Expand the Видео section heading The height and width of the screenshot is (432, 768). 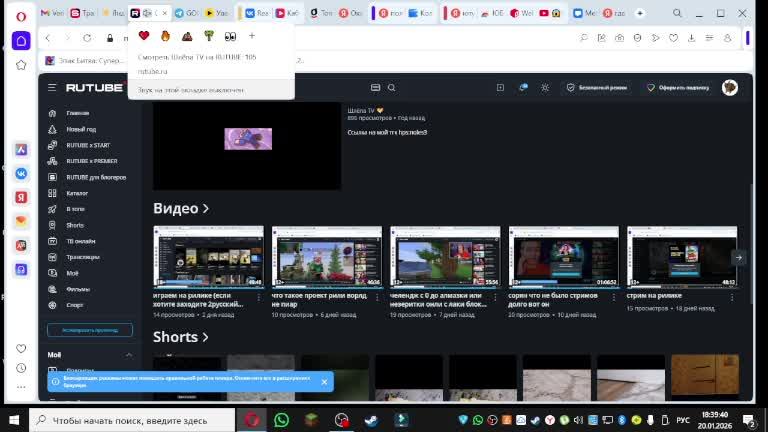click(x=181, y=209)
